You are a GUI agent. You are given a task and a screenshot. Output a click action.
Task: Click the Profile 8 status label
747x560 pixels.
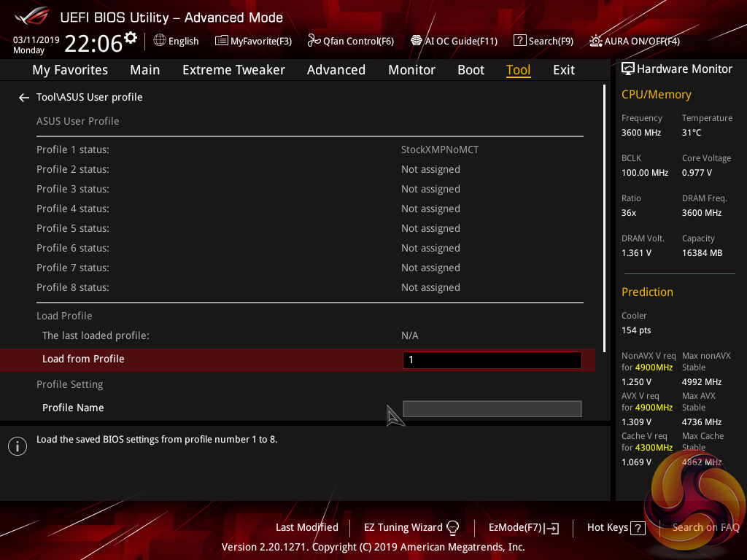[73, 287]
